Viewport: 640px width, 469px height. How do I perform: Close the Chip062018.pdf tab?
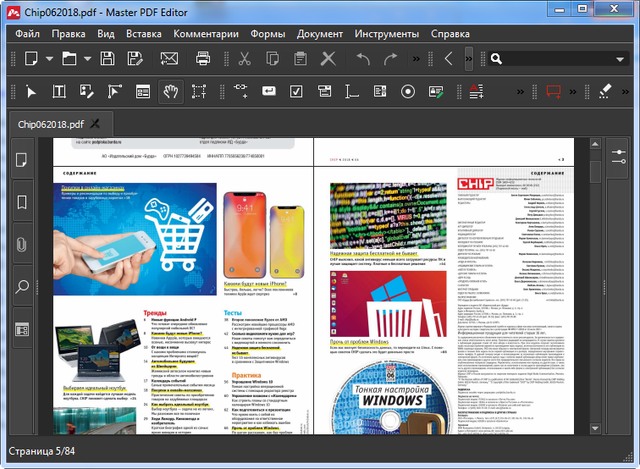tap(95, 124)
